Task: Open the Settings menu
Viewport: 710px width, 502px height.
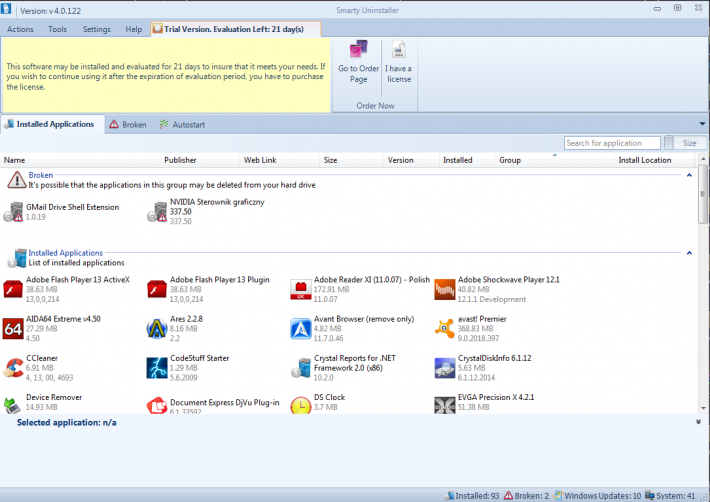Action: pos(96,29)
